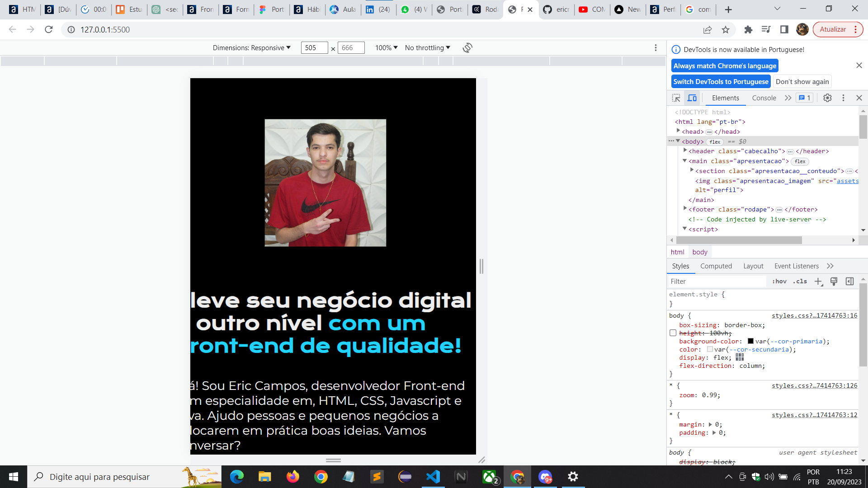
Task: Click the issues counter badge
Action: pyautogui.click(x=804, y=98)
